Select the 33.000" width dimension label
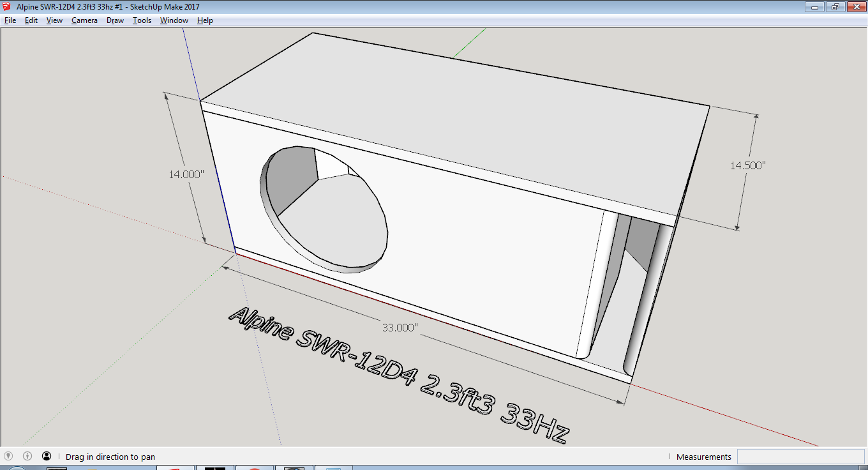 (400, 328)
